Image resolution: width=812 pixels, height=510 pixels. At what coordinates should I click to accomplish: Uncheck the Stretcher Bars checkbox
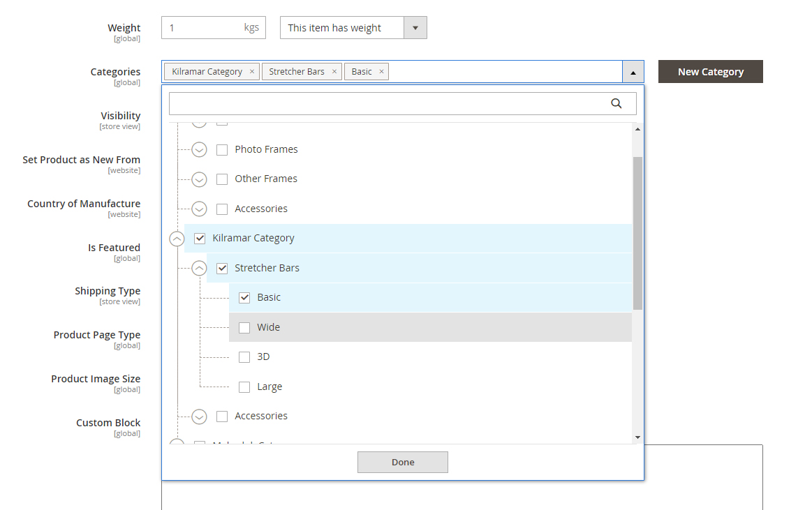click(x=221, y=269)
